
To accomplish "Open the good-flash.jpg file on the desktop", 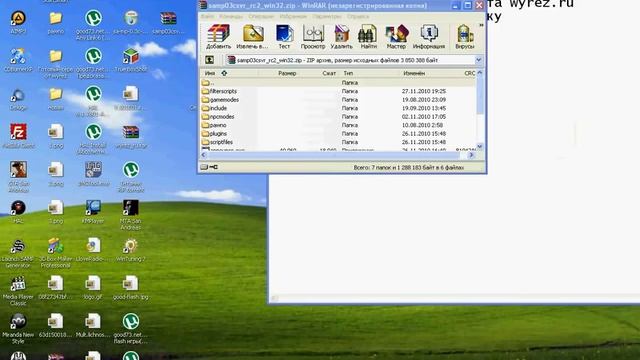I will (x=131, y=288).
